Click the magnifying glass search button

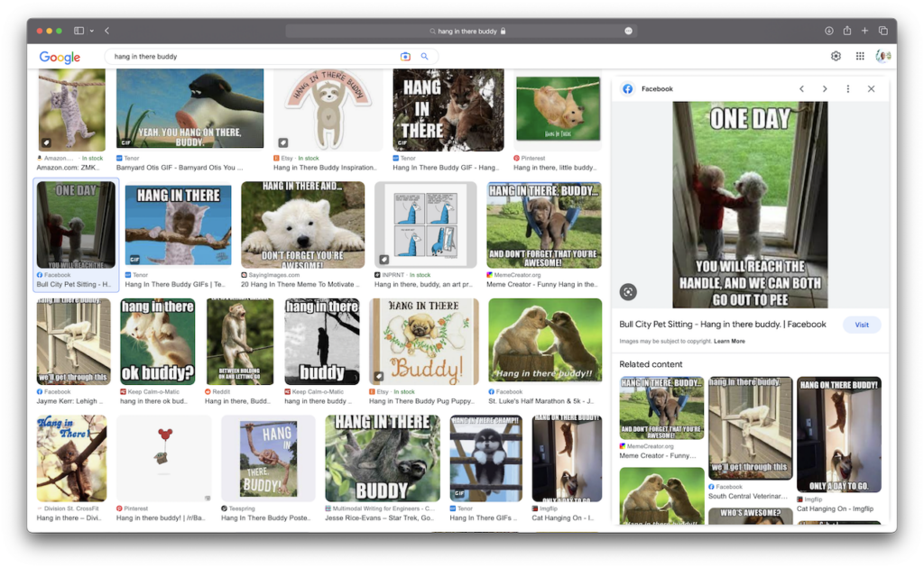(424, 57)
